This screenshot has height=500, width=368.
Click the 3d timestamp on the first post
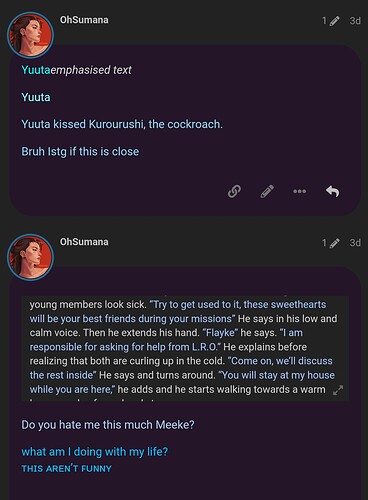pos(355,21)
